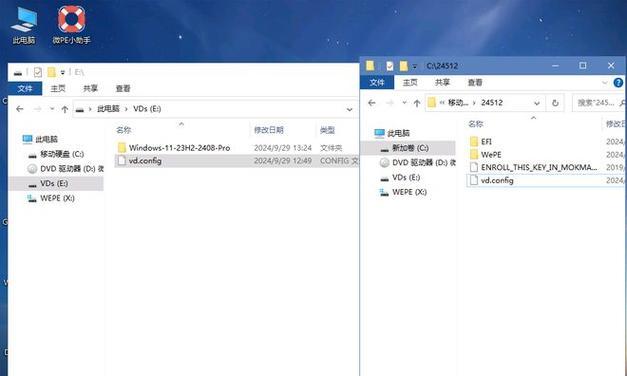627x376 pixels.
Task: Click Windows-11-23H2-2408-Pro folder icon
Action: [x=122, y=148]
